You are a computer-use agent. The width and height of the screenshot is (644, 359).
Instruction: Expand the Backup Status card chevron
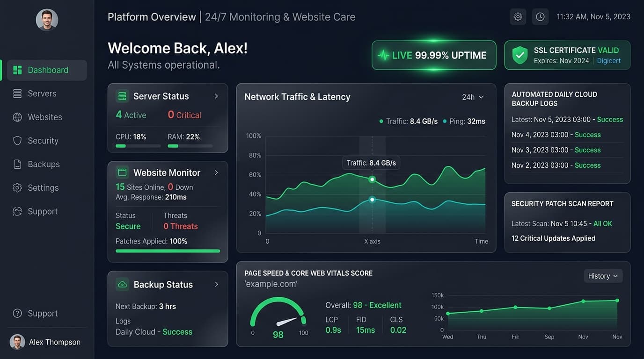pos(216,284)
